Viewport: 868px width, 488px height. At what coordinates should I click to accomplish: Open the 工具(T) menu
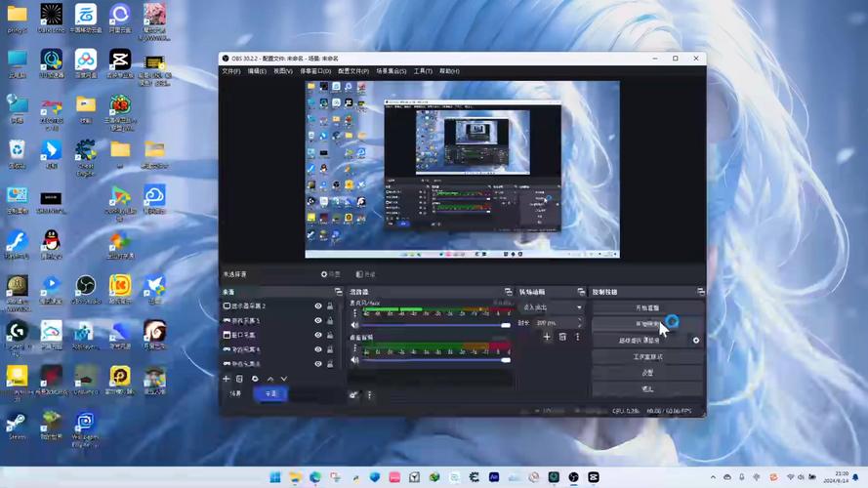[423, 71]
